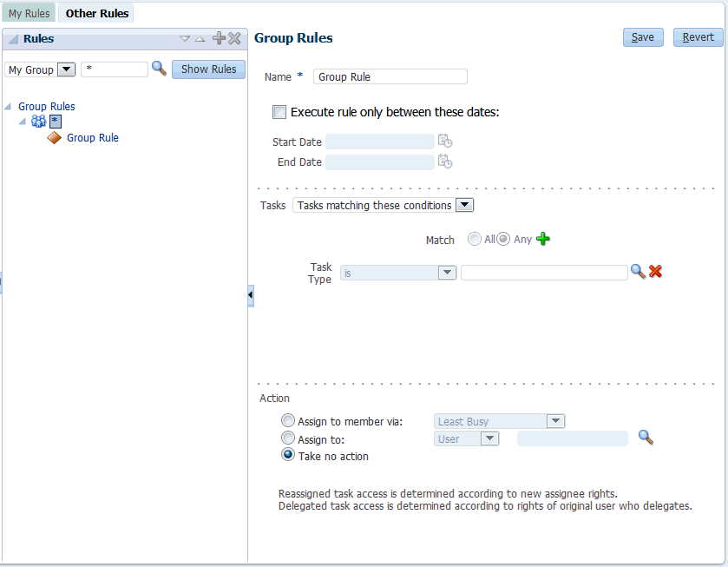
Task: Click the delete rule X icon in Rules header
Action: click(x=234, y=38)
